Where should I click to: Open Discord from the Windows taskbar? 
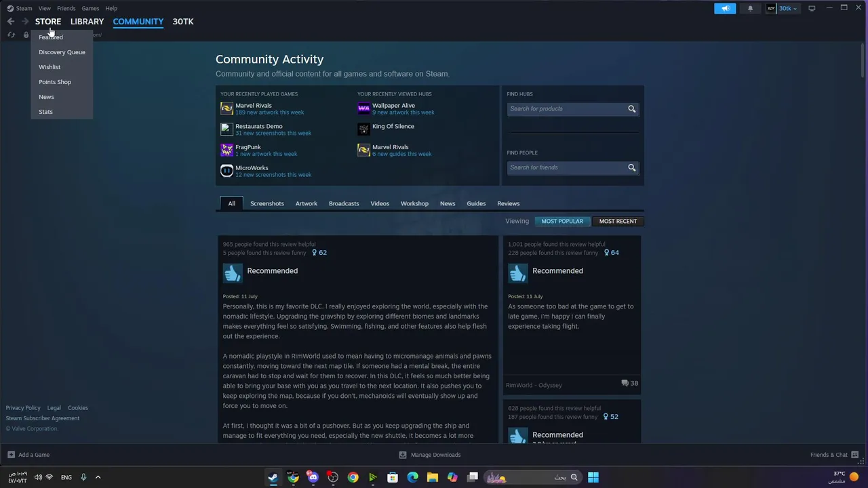313,477
